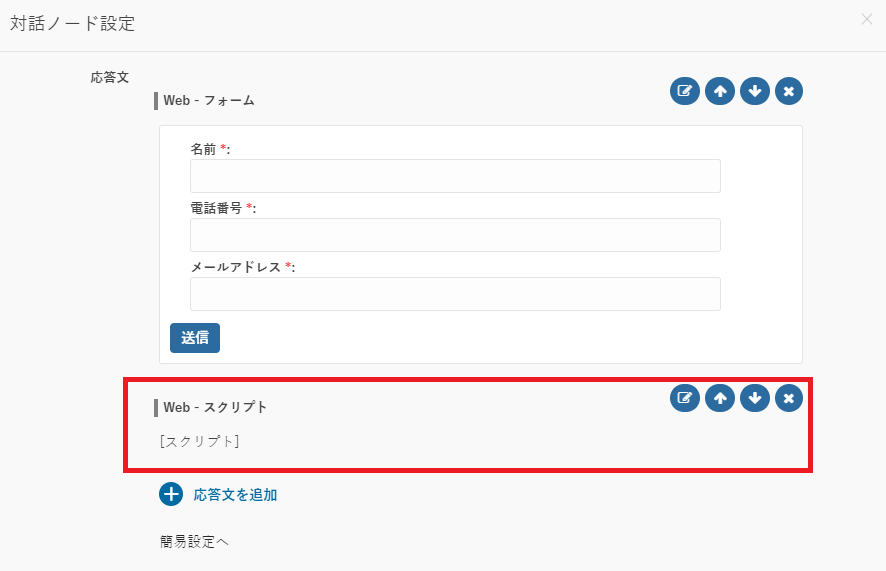Click the 応答文 section label
Image resolution: width=886 pixels, height=571 pixels.
(x=110, y=77)
